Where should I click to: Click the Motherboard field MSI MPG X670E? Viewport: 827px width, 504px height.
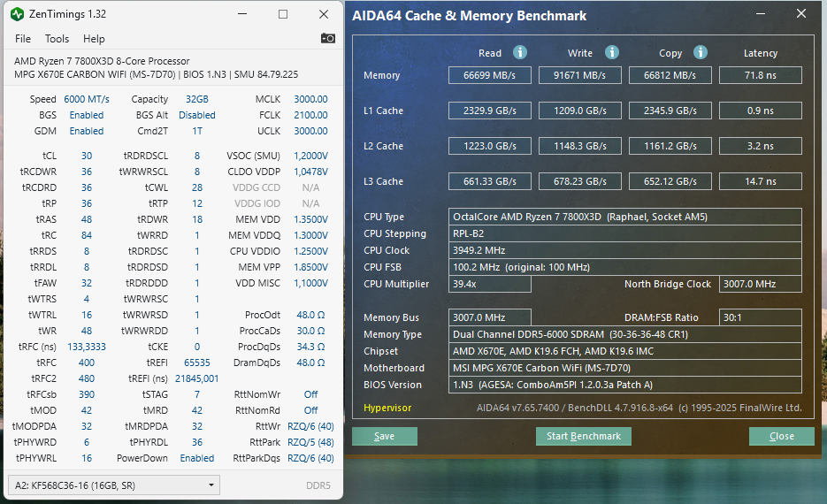coord(625,368)
